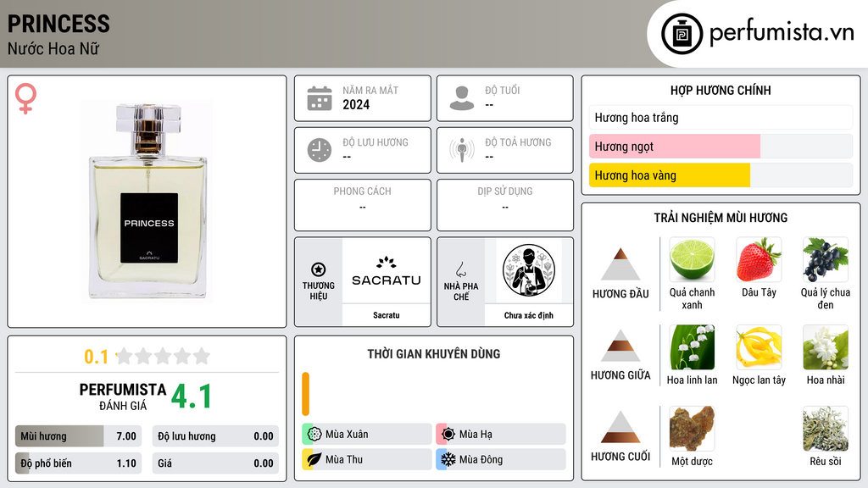Click the Princess perfume bottle image

coord(147,201)
